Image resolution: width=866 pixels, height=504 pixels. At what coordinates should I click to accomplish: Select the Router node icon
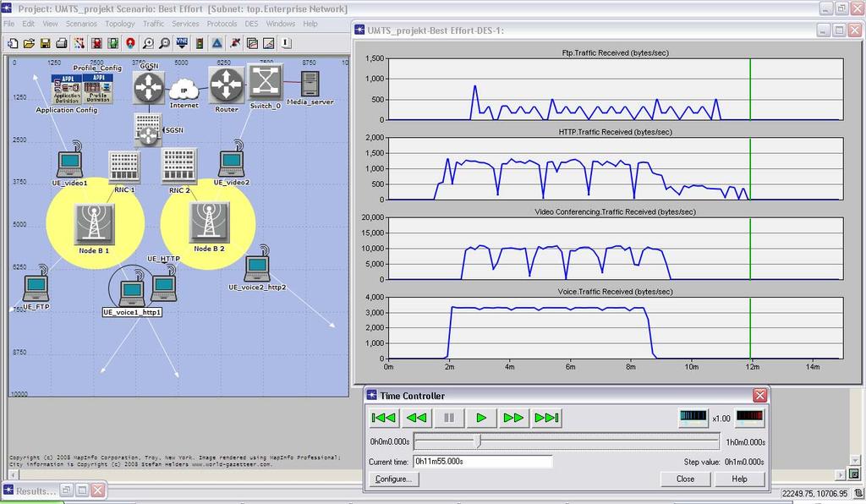227,85
